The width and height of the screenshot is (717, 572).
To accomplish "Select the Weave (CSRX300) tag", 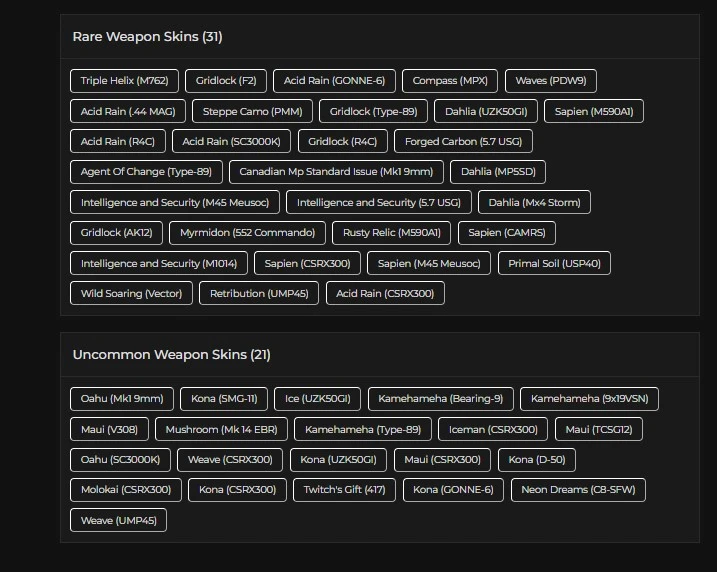I will click(230, 460).
